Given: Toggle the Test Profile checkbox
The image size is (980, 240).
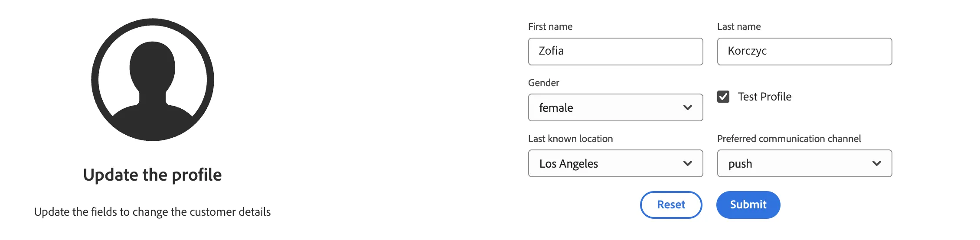Looking at the screenshot, I should [x=723, y=97].
